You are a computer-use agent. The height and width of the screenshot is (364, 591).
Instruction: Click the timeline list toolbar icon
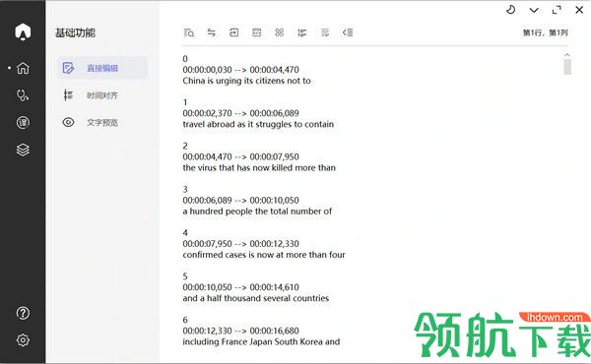302,32
